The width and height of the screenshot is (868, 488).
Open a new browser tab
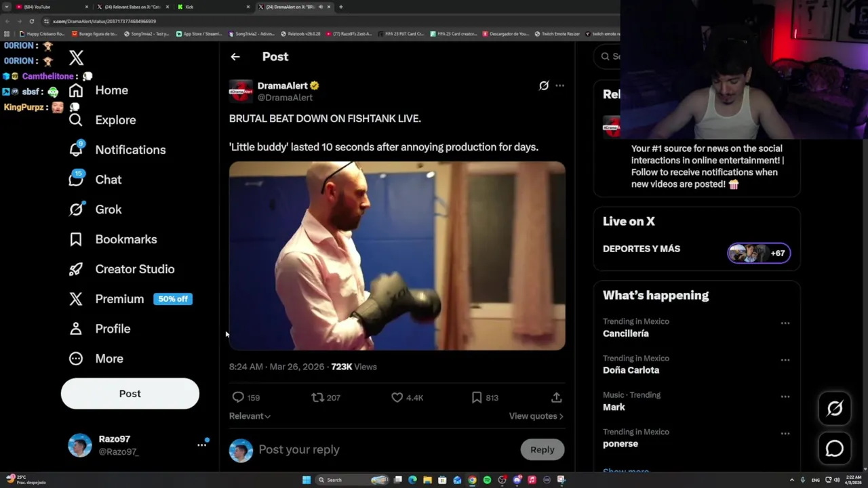[x=340, y=7]
